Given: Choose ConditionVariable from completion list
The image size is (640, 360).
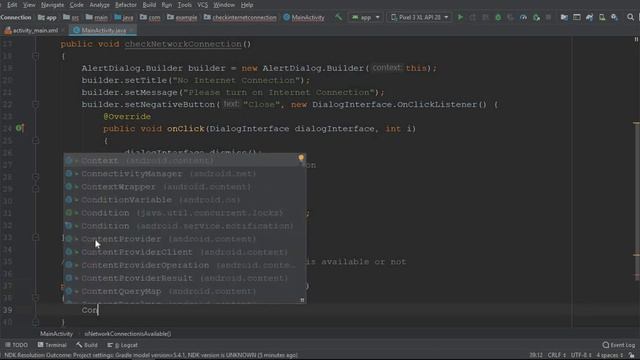Looking at the screenshot, I should pyautogui.click(x=184, y=200).
